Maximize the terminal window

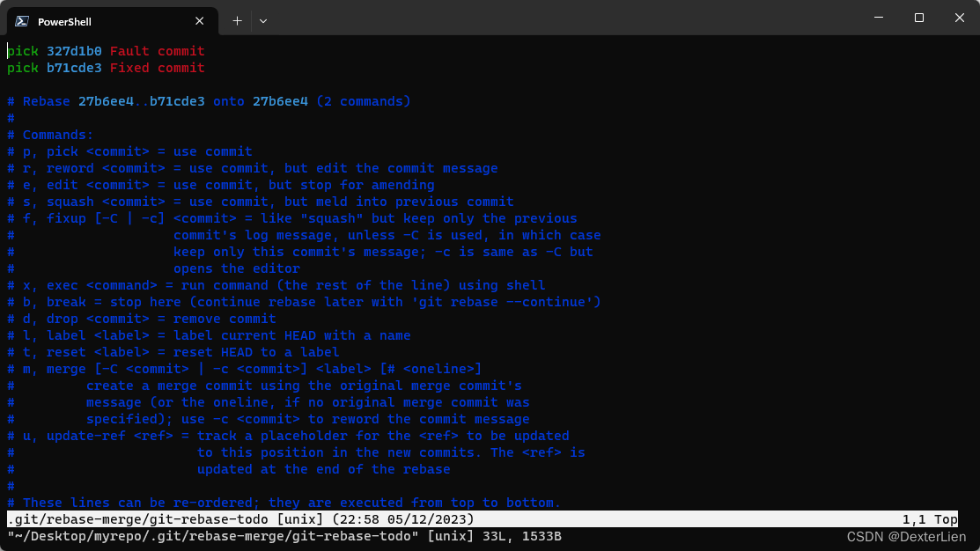pyautogui.click(x=918, y=18)
